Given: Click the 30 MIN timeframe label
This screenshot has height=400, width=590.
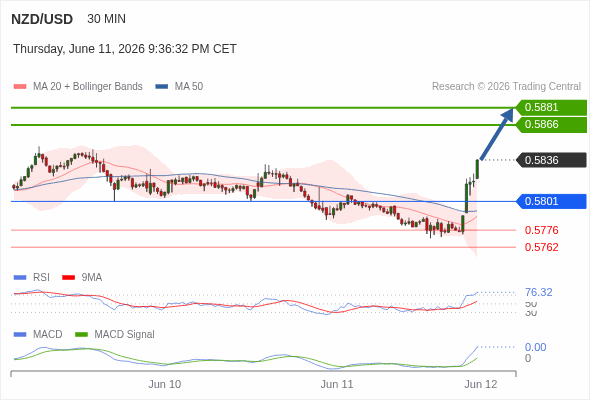Looking at the screenshot, I should [106, 19].
